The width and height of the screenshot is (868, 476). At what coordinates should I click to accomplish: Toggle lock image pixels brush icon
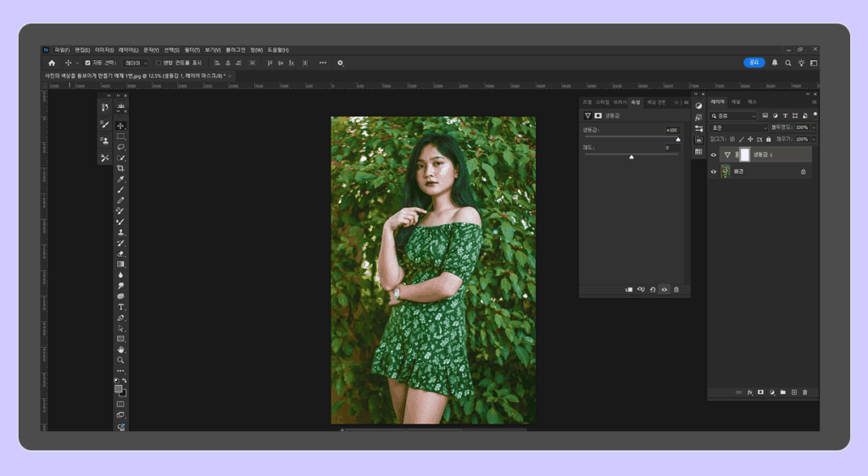coord(741,139)
